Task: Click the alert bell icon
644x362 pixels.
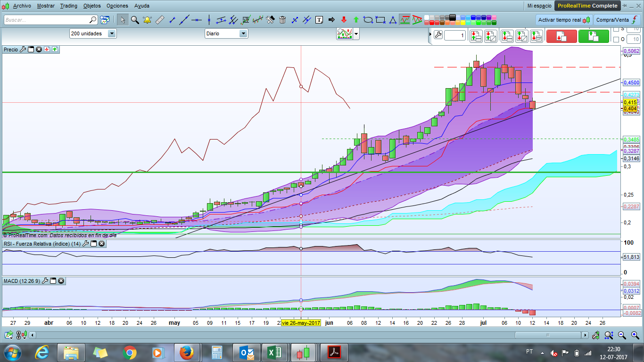Action: (x=147, y=20)
